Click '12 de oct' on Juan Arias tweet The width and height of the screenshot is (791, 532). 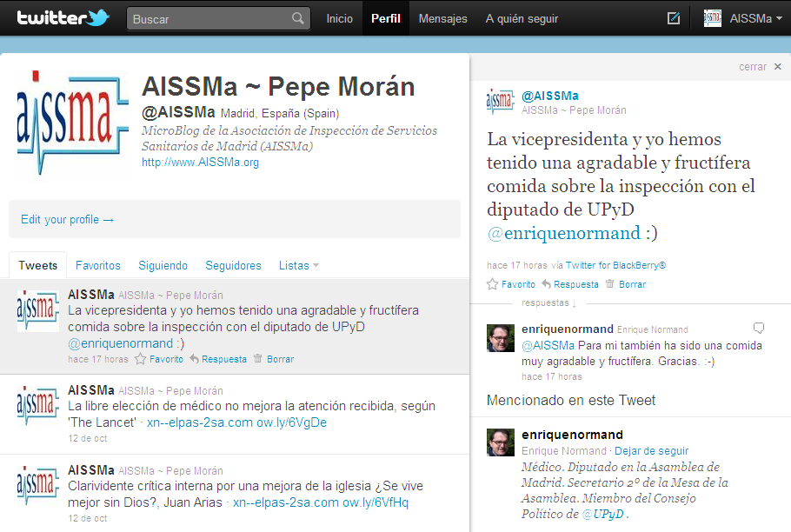[x=88, y=518]
